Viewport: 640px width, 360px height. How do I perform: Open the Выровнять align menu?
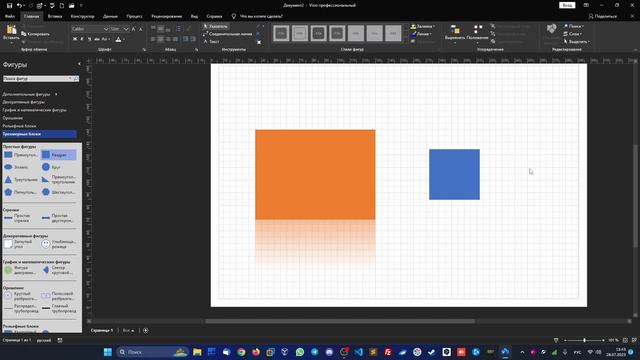[x=455, y=33]
